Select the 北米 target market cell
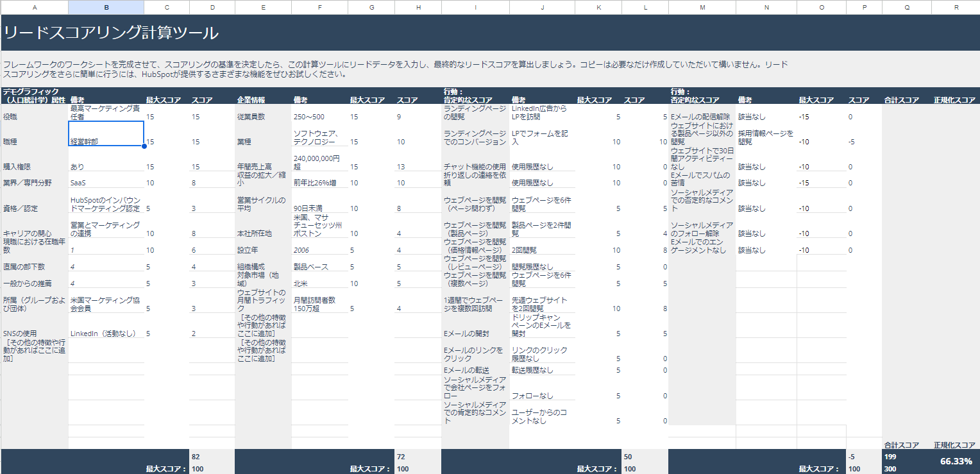Screen dimensions: 980x474 [319, 283]
